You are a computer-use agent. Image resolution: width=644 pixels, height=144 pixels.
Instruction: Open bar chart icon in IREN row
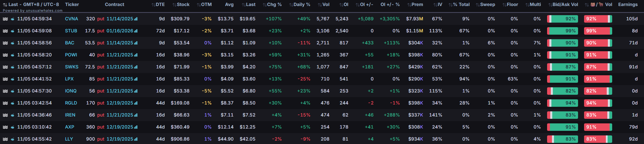136,115
